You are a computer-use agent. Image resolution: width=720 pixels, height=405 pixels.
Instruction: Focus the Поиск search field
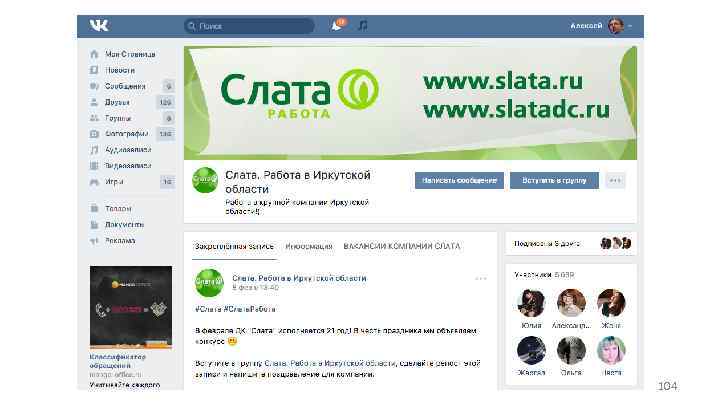click(249, 26)
